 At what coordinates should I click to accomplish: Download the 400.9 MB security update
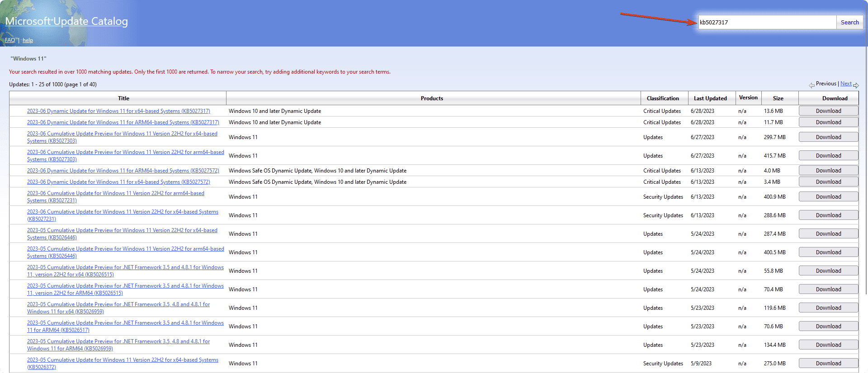828,197
